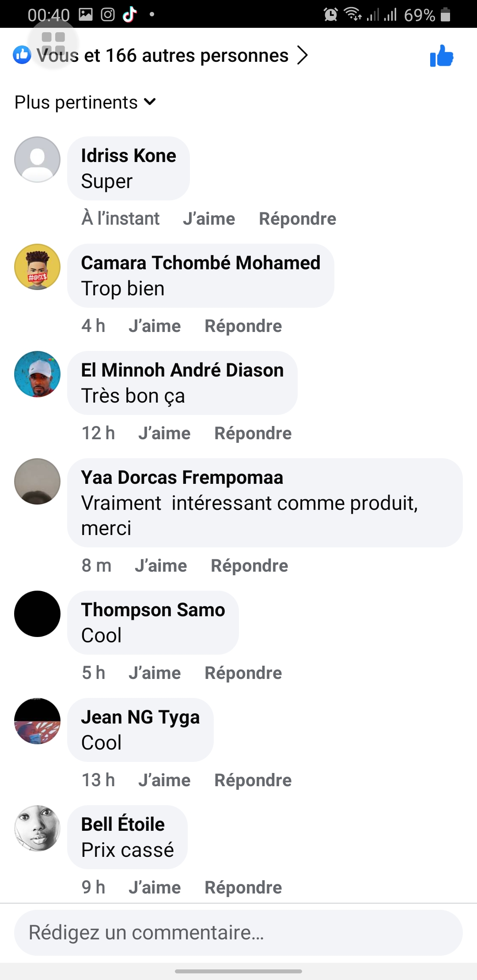Open El Minnoh André Diason's profile name

coord(182,370)
